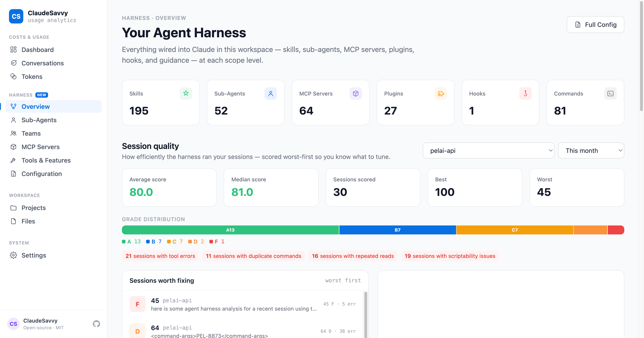The image size is (644, 338).
Task: Click the Dashboard grid icon in sidebar
Action: click(13, 49)
